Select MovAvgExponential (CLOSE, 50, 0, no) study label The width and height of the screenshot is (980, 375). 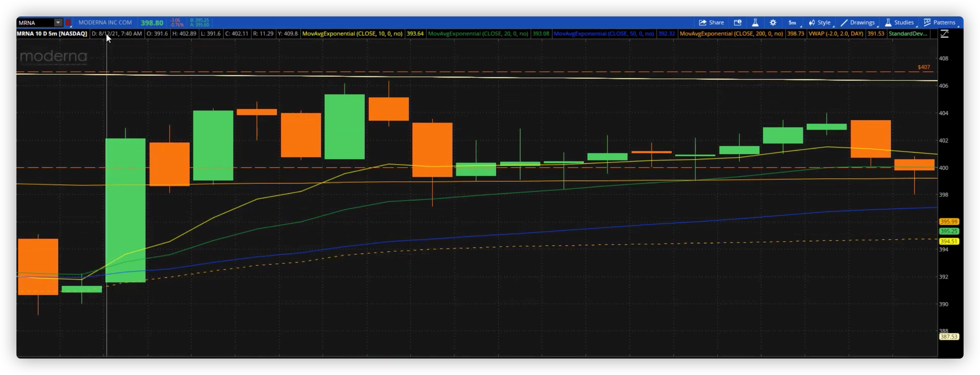(604, 34)
